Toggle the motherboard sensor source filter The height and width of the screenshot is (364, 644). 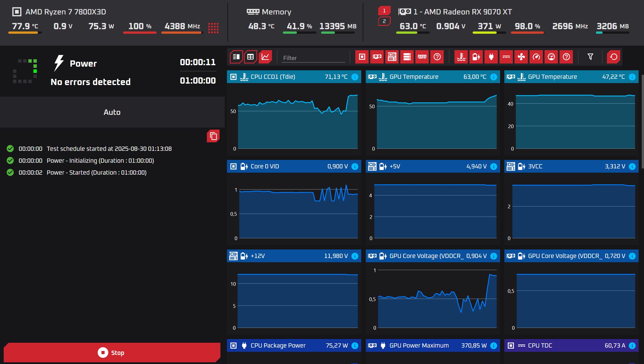[392, 57]
